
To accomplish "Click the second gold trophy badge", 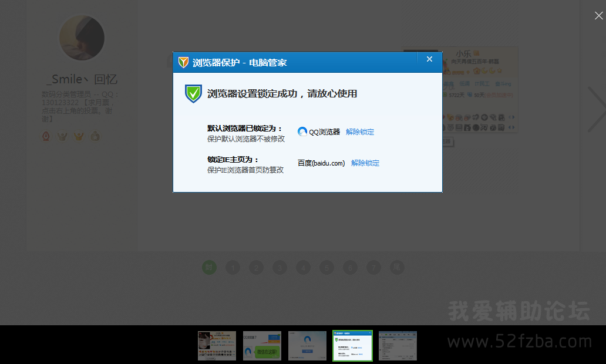I will 79,136.
